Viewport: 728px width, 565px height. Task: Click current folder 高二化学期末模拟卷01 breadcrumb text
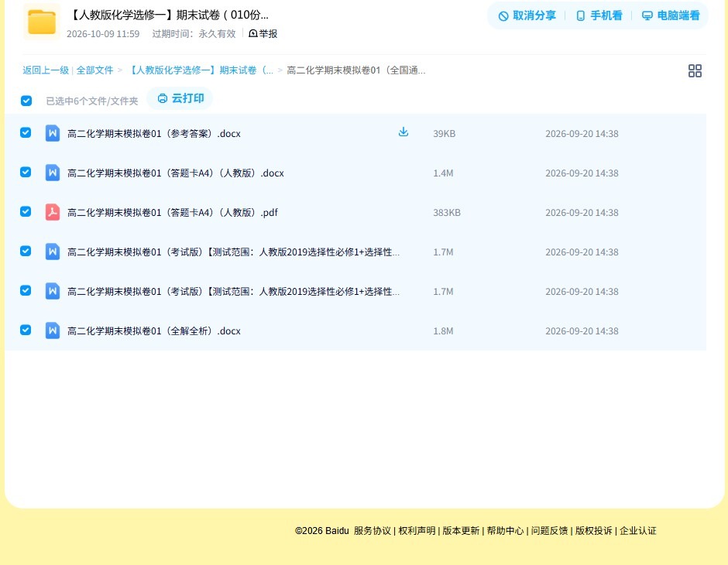(x=355, y=70)
